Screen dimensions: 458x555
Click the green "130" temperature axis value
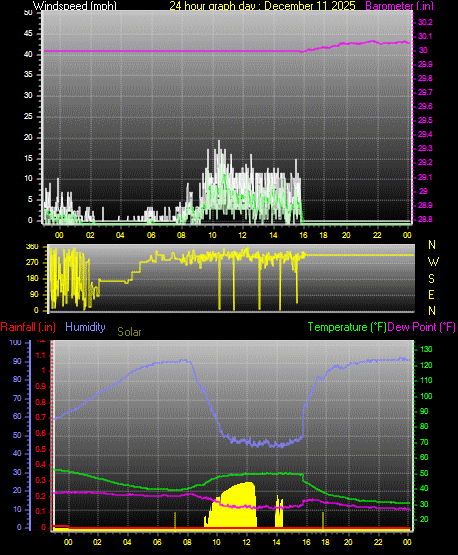tap(426, 349)
